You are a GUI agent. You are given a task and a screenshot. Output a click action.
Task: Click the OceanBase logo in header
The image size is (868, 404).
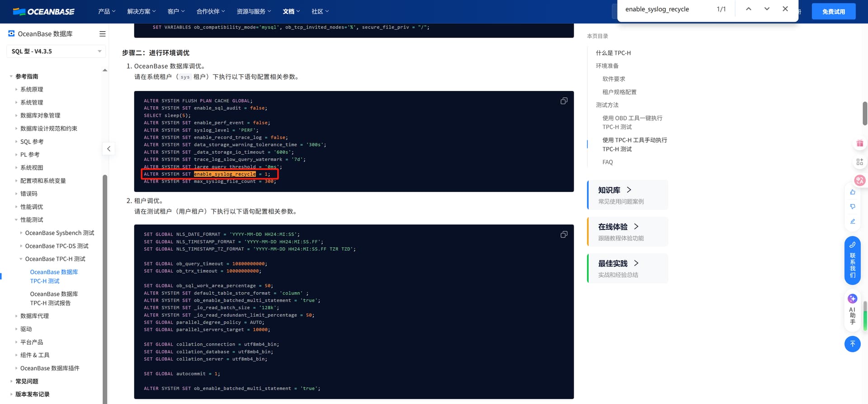tap(44, 11)
